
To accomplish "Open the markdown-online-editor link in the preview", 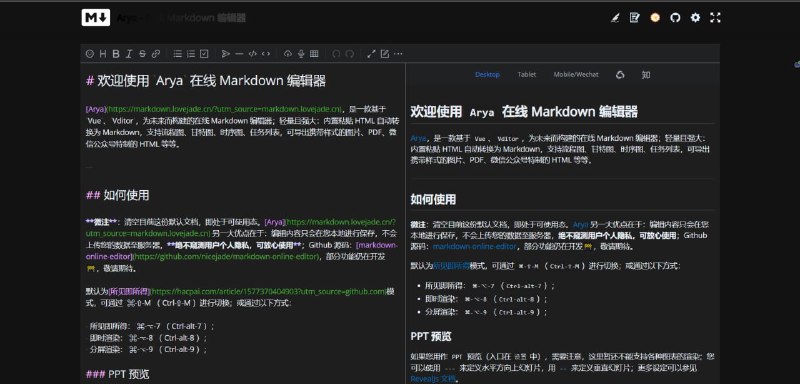I will coord(474,246).
